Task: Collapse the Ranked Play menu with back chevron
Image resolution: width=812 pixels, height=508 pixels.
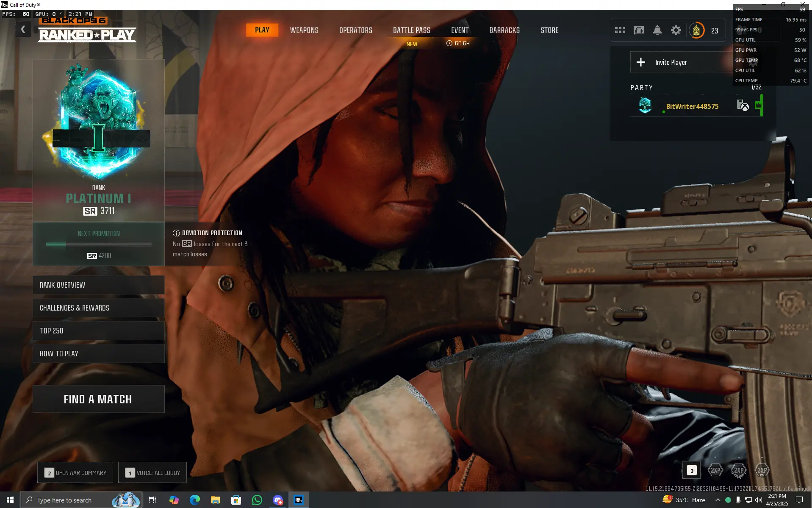Action: tap(23, 29)
